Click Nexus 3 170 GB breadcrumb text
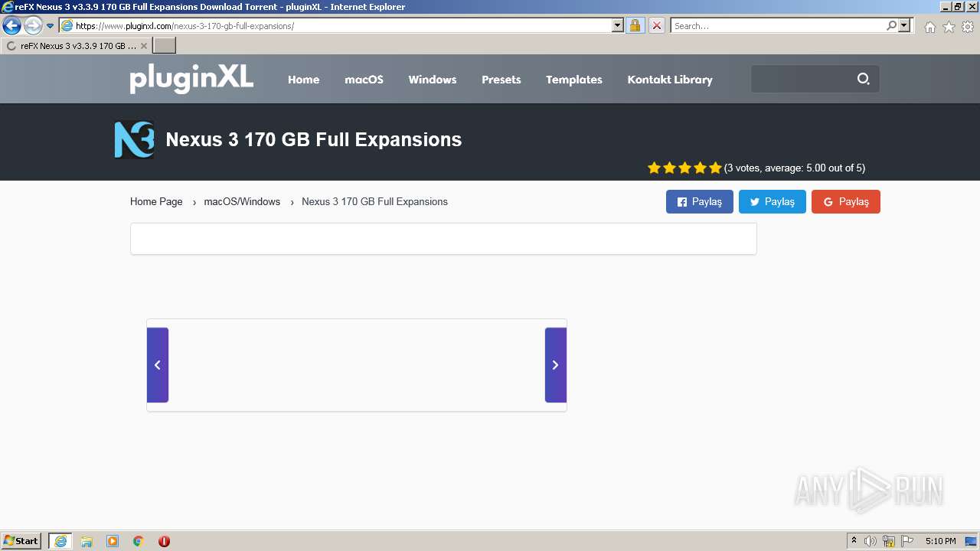Screen dimensions: 980x551 click(374, 202)
